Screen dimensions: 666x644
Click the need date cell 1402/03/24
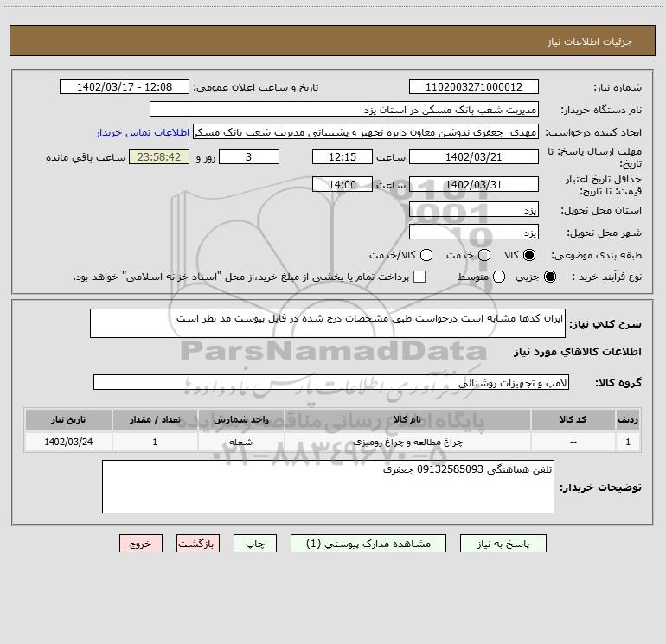pyautogui.click(x=68, y=442)
